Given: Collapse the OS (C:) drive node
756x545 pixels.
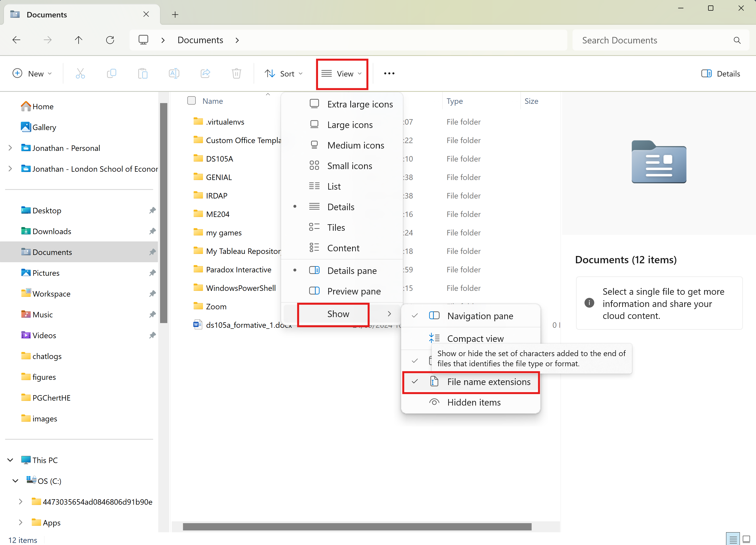Looking at the screenshot, I should (x=15, y=481).
